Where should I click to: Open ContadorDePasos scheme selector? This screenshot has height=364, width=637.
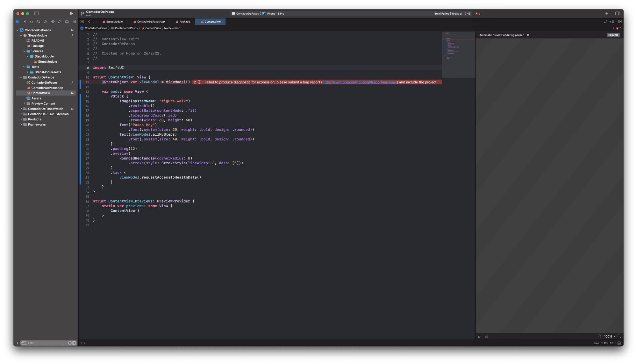click(245, 14)
